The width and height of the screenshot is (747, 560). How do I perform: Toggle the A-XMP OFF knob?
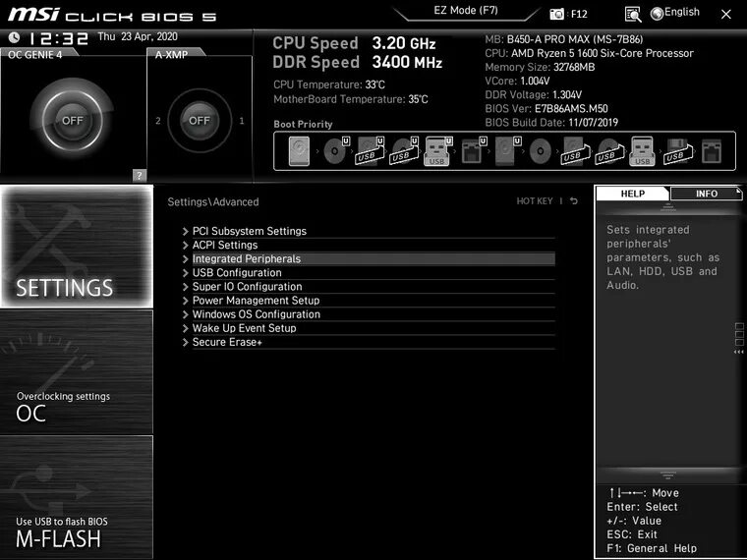click(200, 121)
